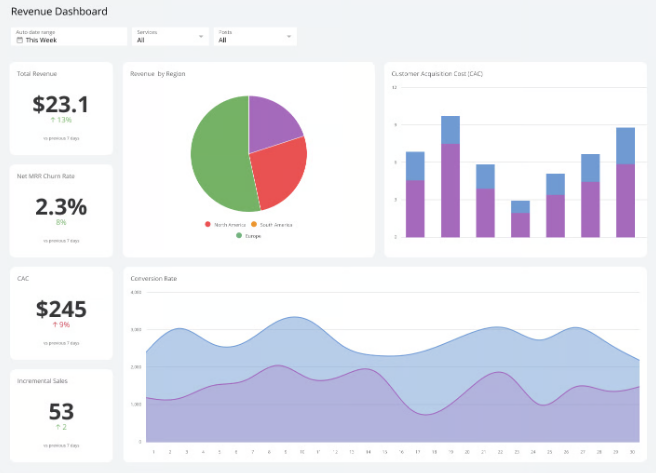Click the 53 Incremental Sales value
The height and width of the screenshot is (473, 656).
(61, 412)
